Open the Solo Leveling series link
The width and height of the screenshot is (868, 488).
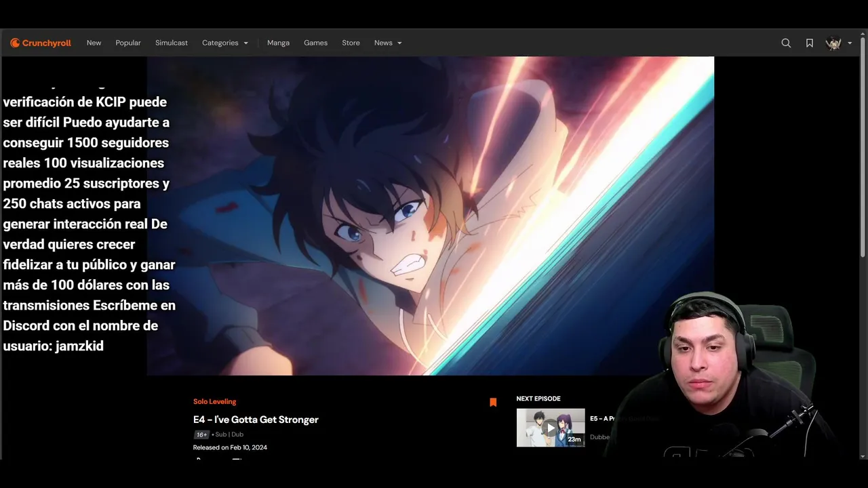[214, 402]
